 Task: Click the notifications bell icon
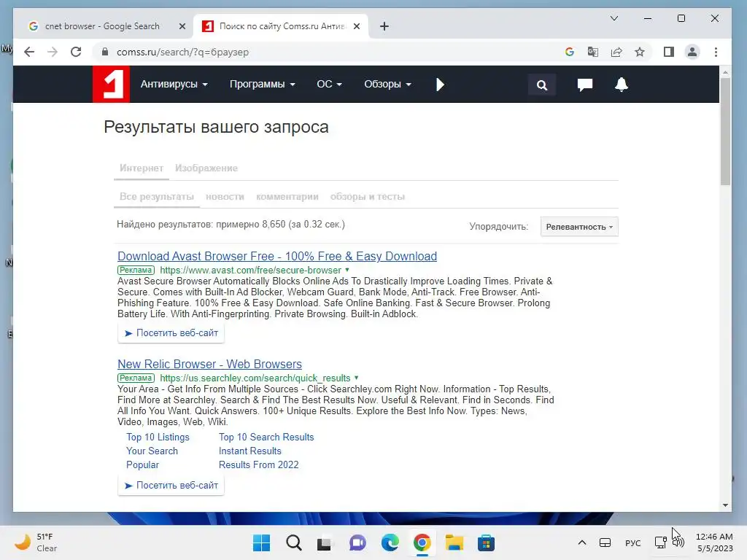622,85
